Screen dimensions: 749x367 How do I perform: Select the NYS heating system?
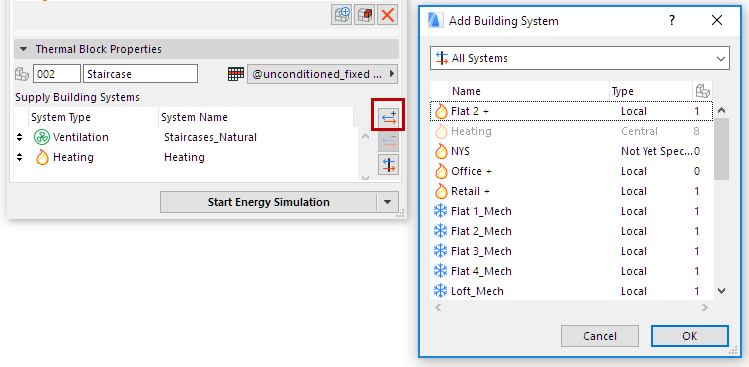[x=571, y=151]
